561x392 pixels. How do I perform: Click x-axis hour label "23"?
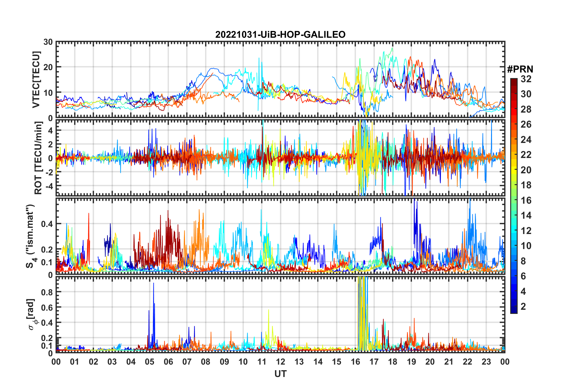[486, 362]
